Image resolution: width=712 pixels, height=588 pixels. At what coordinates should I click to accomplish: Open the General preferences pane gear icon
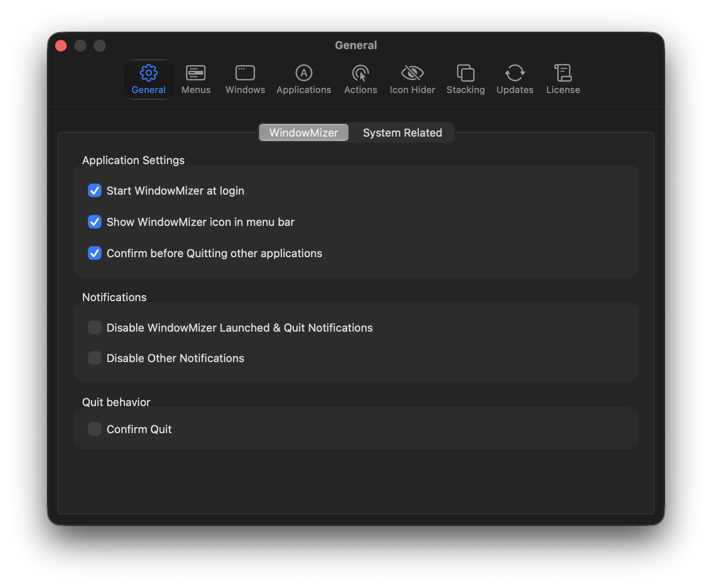(148, 80)
